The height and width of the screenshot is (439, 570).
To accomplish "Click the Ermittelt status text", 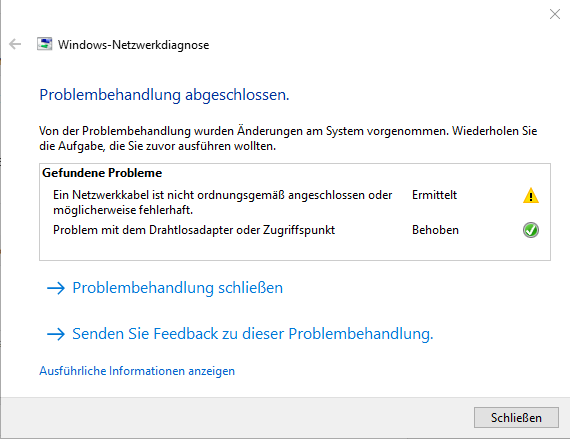I will point(434,195).
